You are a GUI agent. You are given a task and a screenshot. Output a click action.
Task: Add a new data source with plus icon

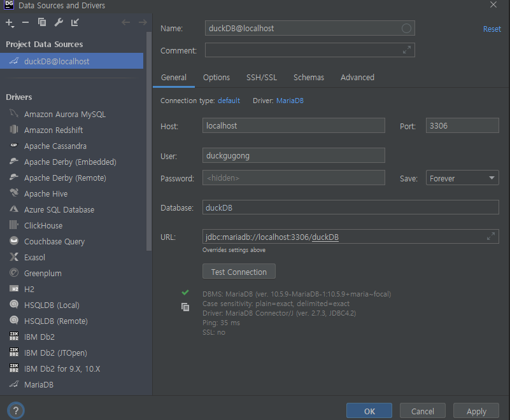10,23
